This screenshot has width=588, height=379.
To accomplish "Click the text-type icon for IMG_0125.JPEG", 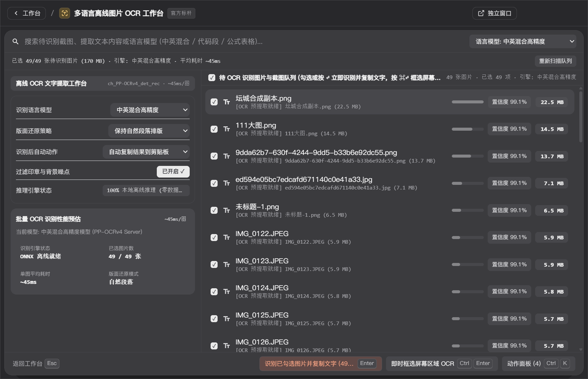I will coord(227,319).
